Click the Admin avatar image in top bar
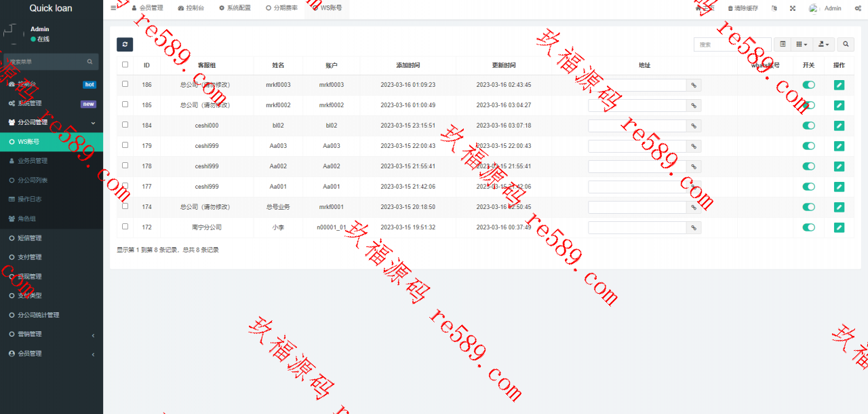The height and width of the screenshot is (414, 868). (x=814, y=8)
